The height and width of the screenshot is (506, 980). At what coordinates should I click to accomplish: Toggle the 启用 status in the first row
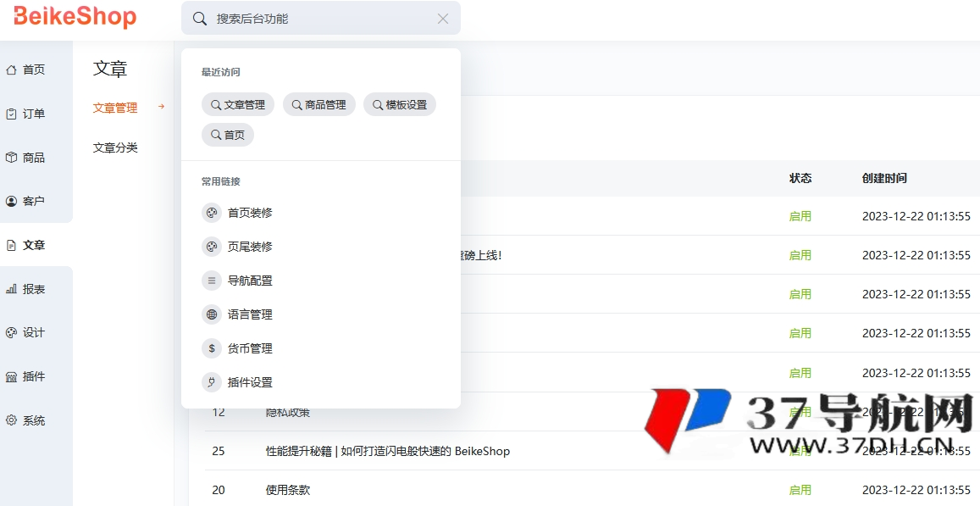[x=800, y=216]
